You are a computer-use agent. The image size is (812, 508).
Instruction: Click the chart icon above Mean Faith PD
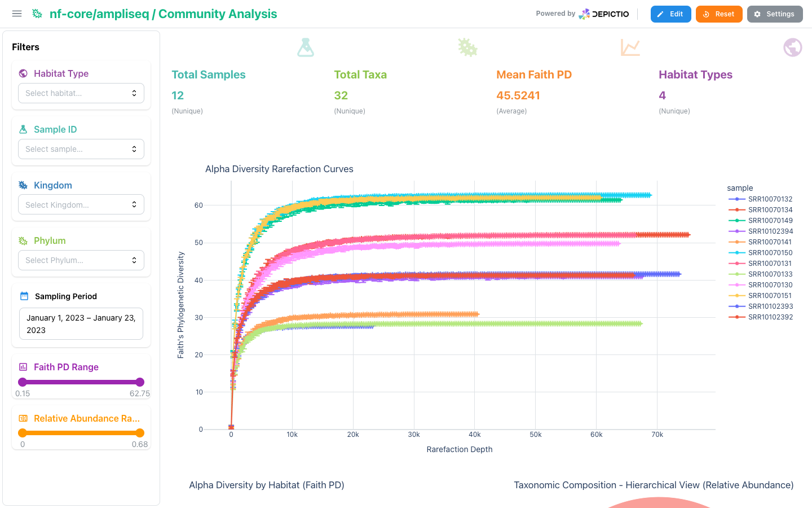(630, 47)
